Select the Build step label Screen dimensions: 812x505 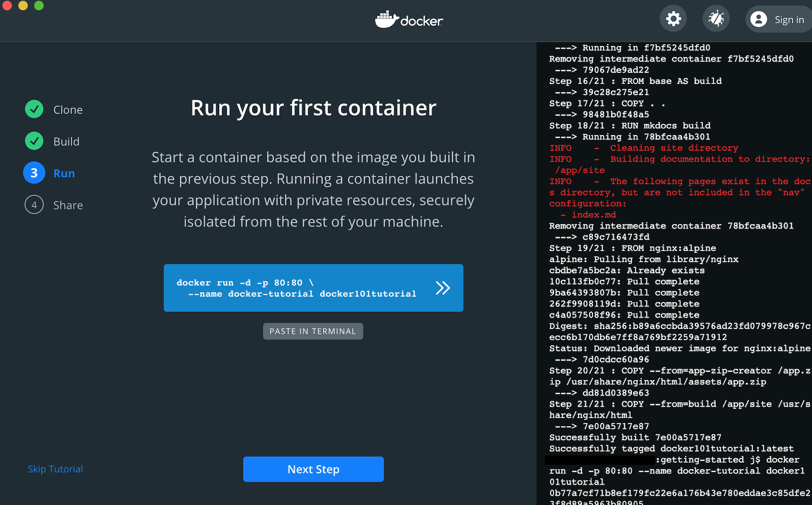pos(66,141)
